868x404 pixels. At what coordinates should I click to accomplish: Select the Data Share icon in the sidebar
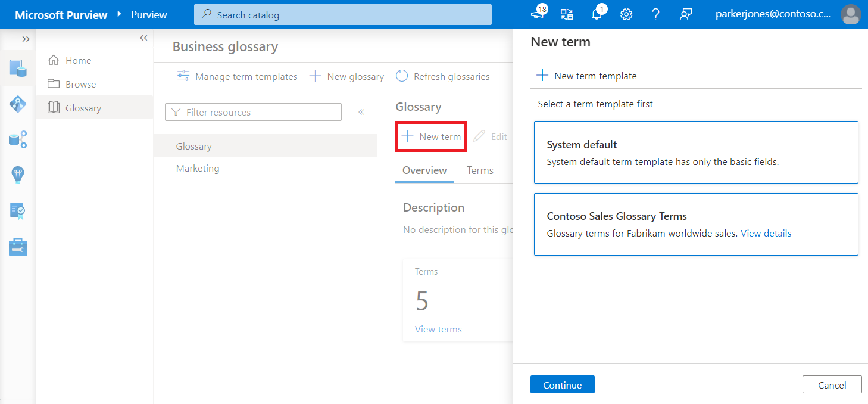click(18, 139)
